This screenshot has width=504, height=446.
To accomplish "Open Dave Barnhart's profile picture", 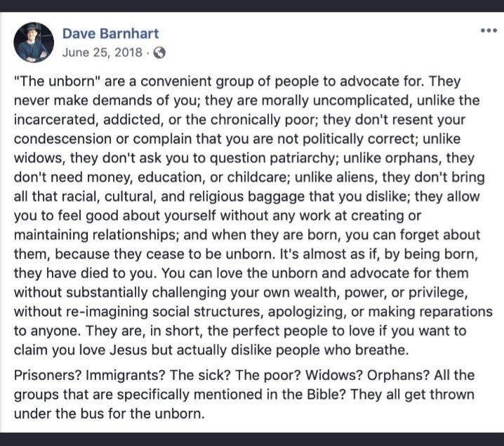I will click(34, 42).
